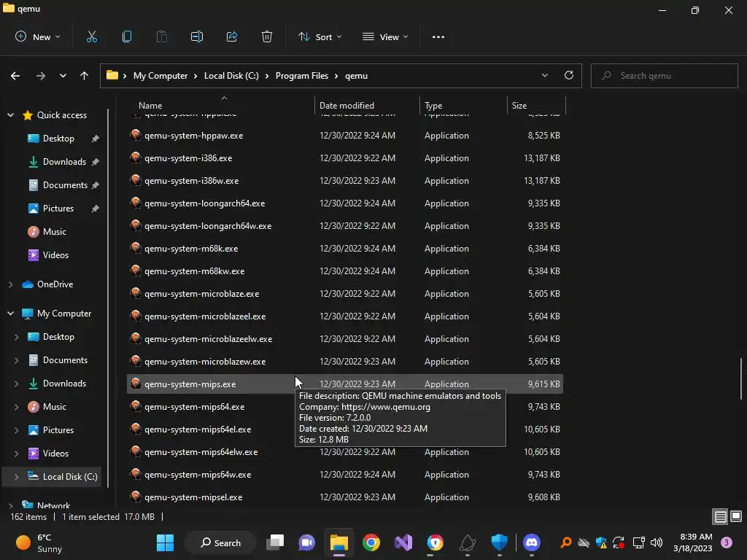Open Google Chrome from taskbar
Screen dimensions: 747x560
(x=371, y=542)
